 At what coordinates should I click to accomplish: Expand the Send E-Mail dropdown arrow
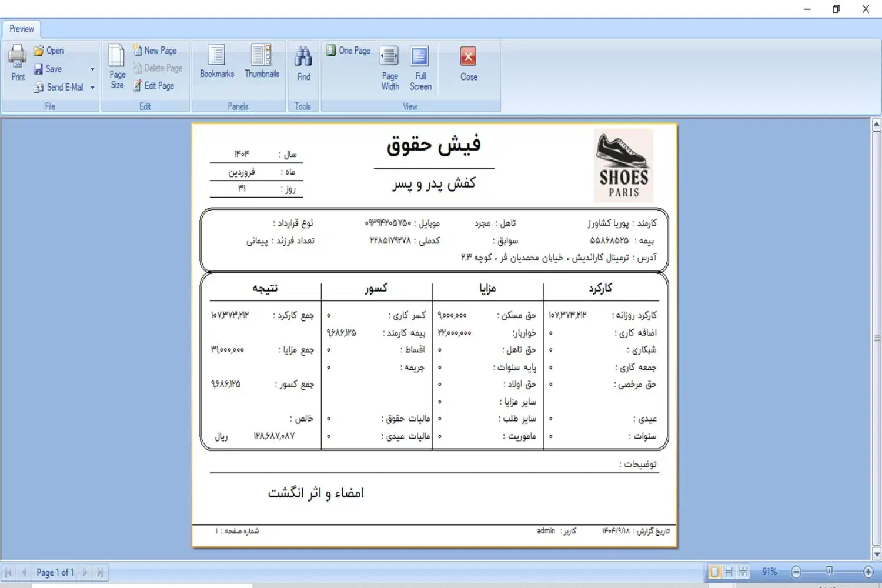pyautogui.click(x=92, y=88)
